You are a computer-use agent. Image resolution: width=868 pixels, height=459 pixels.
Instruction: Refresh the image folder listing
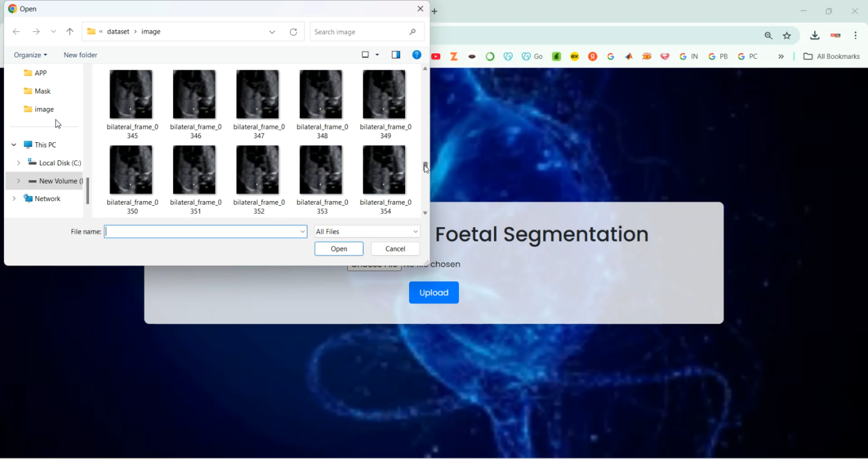(293, 32)
